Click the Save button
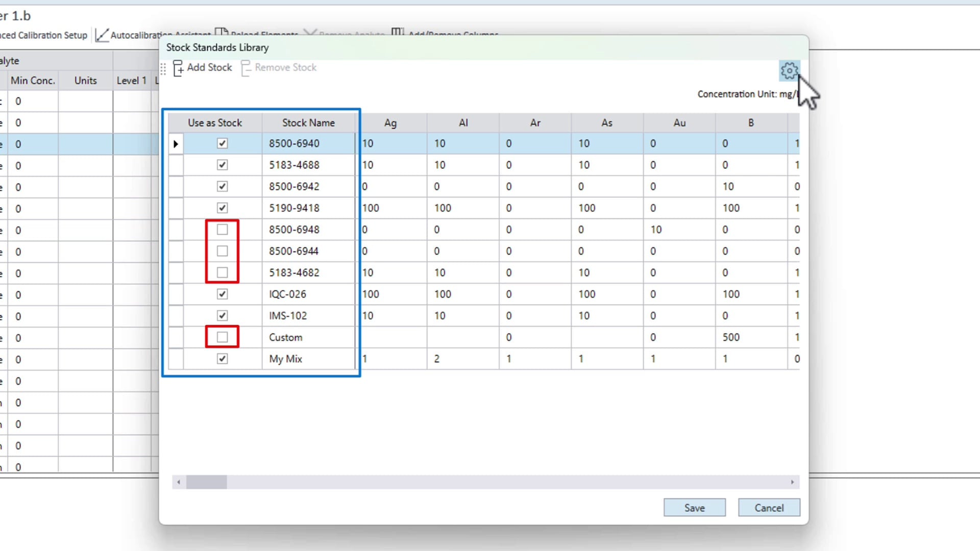The width and height of the screenshot is (980, 551). click(694, 508)
